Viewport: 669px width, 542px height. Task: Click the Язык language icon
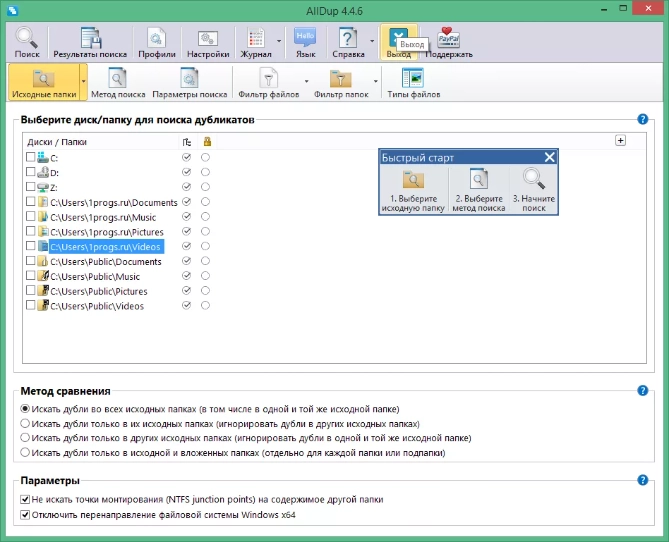pos(305,43)
